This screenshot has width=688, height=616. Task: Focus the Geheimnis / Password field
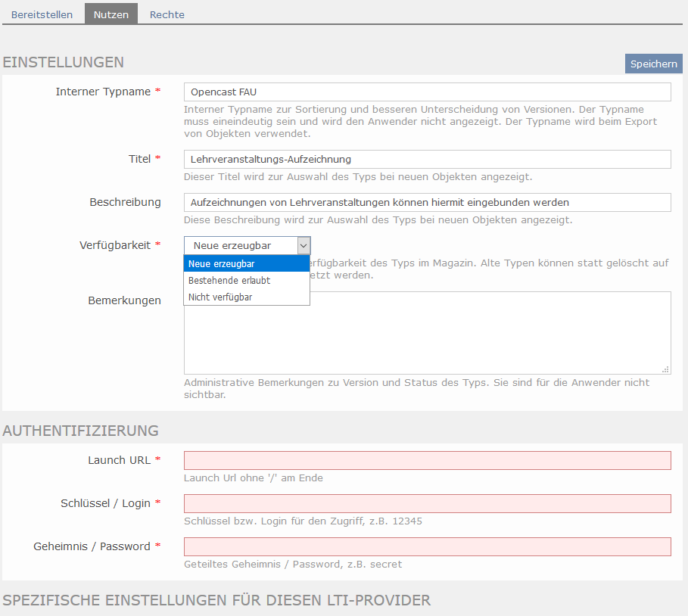coord(427,546)
